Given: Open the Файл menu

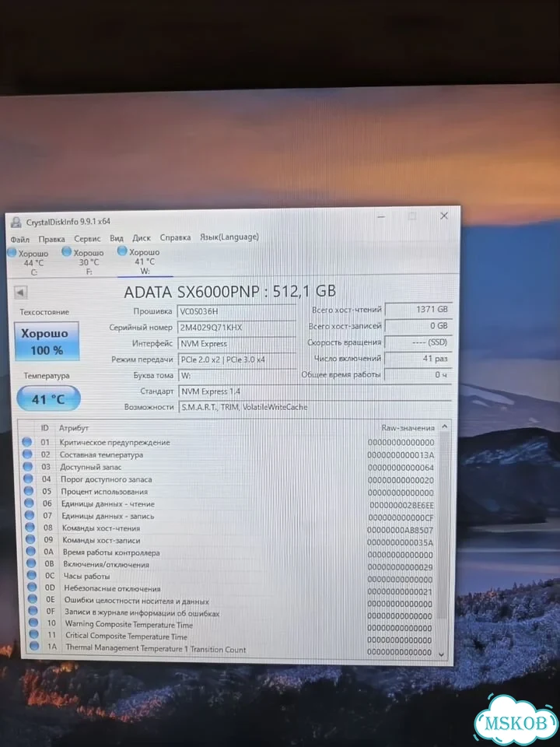Looking at the screenshot, I should pos(20,239).
